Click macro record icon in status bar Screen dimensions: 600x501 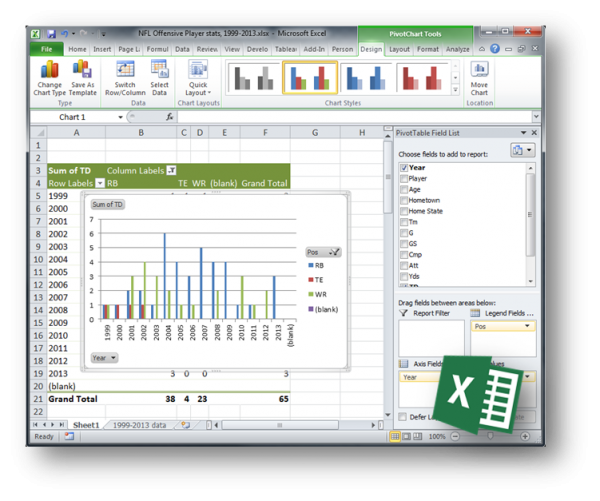[x=69, y=436]
